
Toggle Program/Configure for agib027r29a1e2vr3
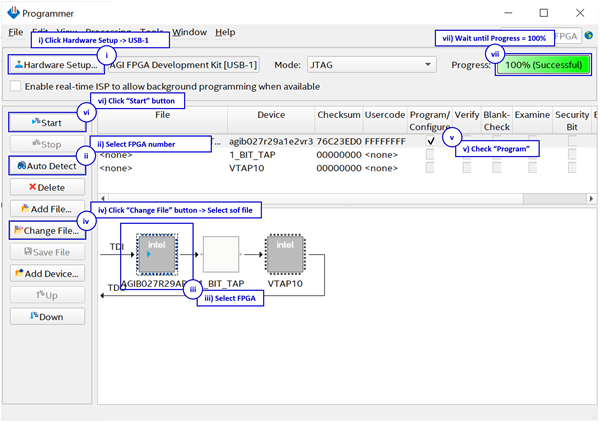(430, 141)
